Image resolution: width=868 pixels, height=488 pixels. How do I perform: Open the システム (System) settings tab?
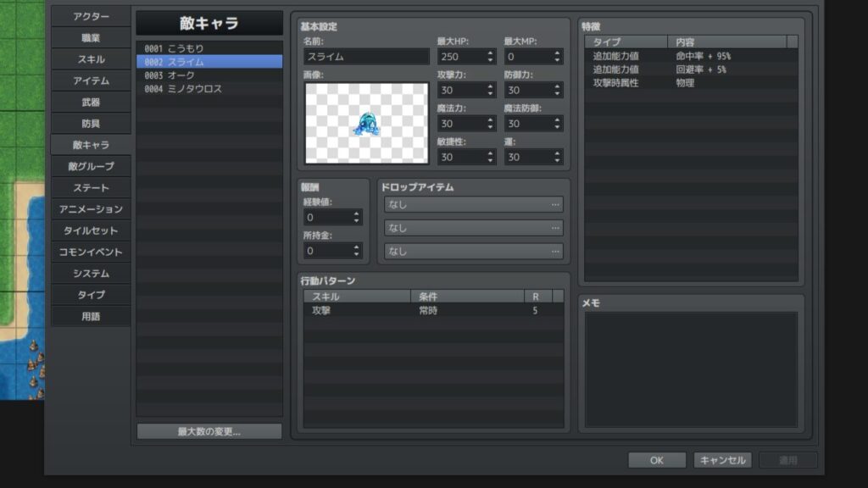(x=91, y=272)
